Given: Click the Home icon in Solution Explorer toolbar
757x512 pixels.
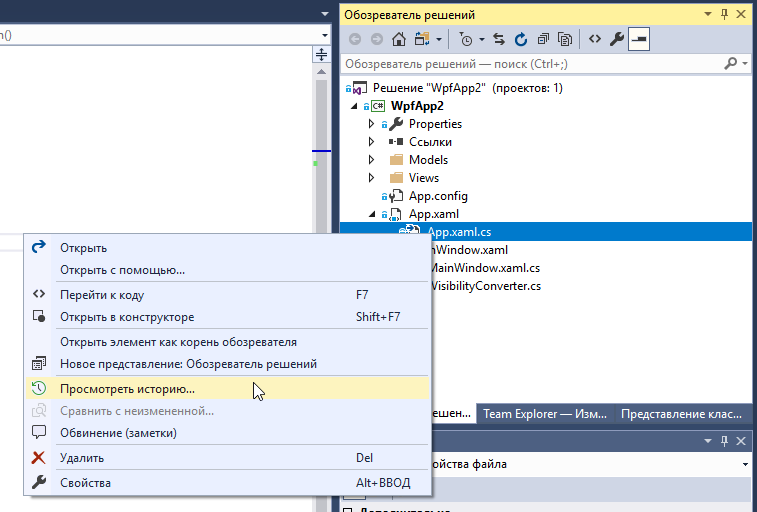Looking at the screenshot, I should (399, 40).
